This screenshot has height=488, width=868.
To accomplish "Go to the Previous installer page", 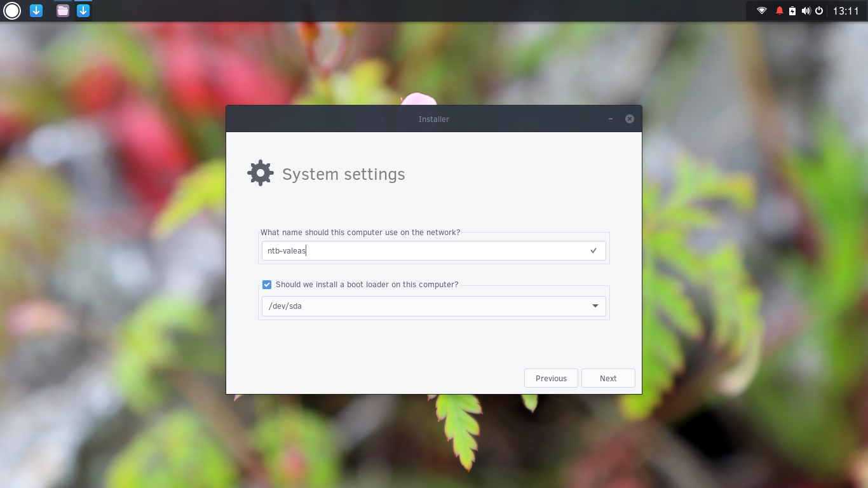I will (551, 378).
